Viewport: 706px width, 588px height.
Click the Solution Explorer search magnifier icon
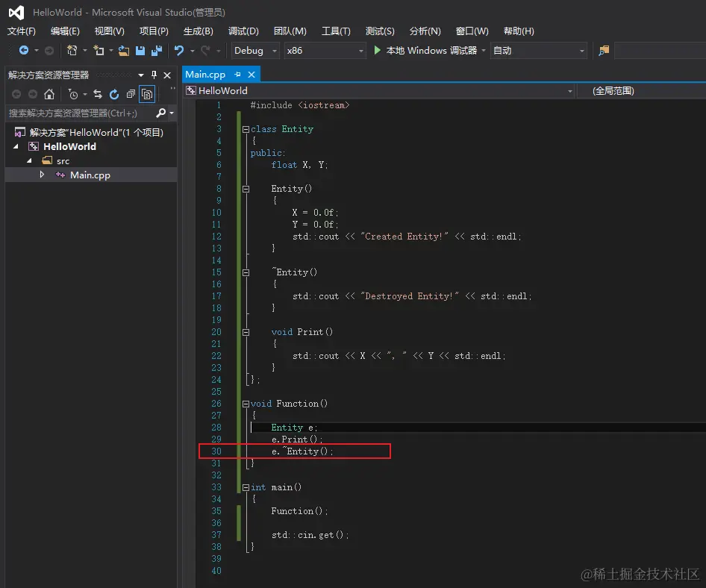[x=160, y=113]
